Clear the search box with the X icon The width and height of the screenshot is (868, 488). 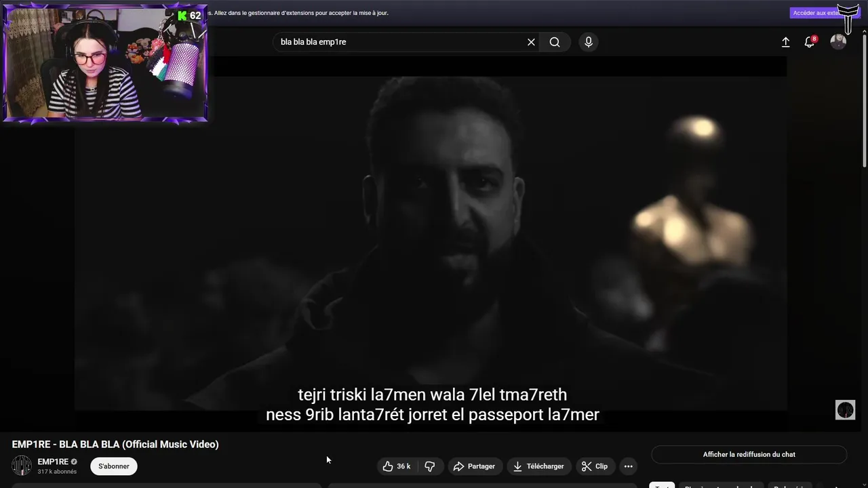[531, 42]
